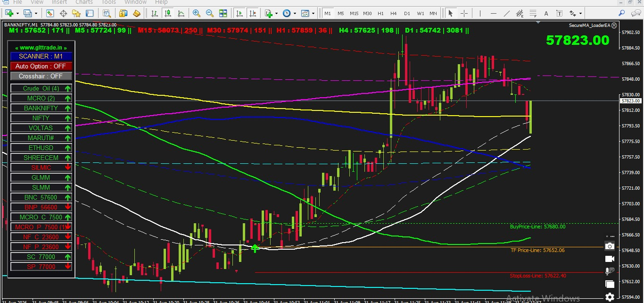
Task: Switch timeframe to D1
Action: point(407,13)
